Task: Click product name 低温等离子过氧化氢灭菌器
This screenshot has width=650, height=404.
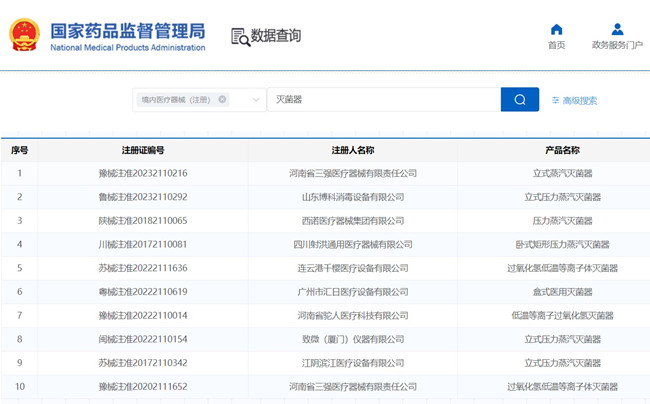Action: coord(562,315)
